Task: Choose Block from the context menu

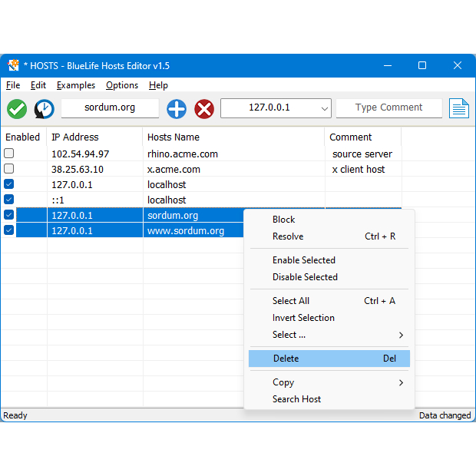Action: click(329, 220)
